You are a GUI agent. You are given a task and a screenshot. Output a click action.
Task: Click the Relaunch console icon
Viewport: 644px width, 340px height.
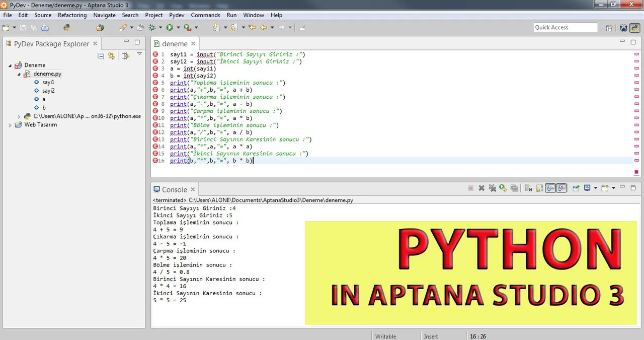tap(503, 188)
